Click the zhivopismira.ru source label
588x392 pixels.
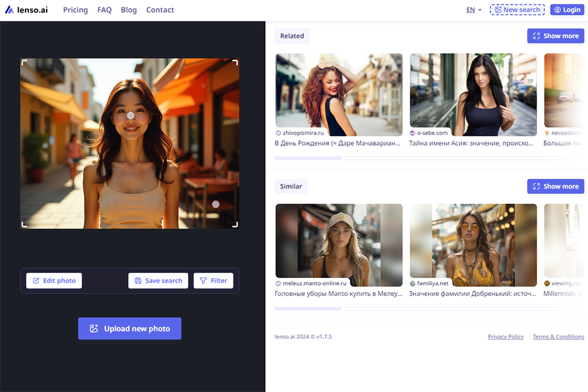300,133
